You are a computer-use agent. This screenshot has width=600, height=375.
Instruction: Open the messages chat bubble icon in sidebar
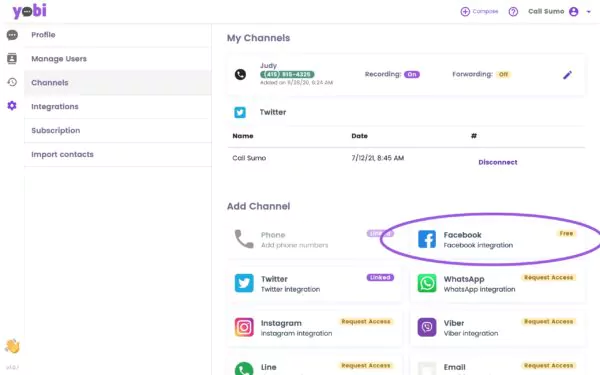pos(12,35)
